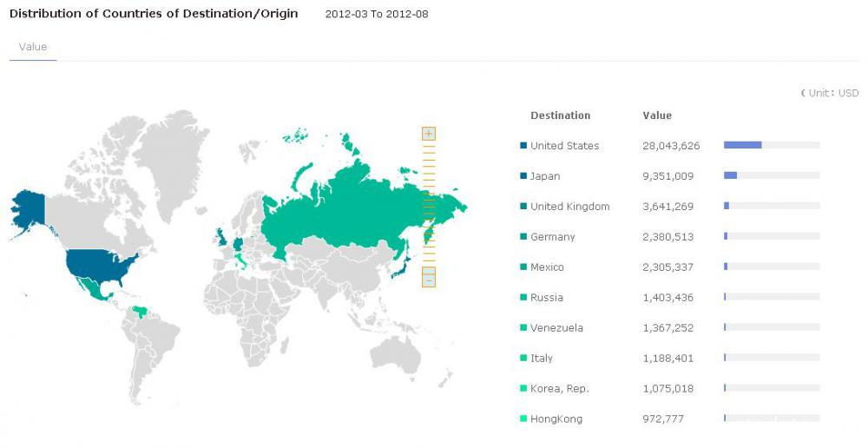
Task: Click the map zoom level slider track
Action: (429, 204)
